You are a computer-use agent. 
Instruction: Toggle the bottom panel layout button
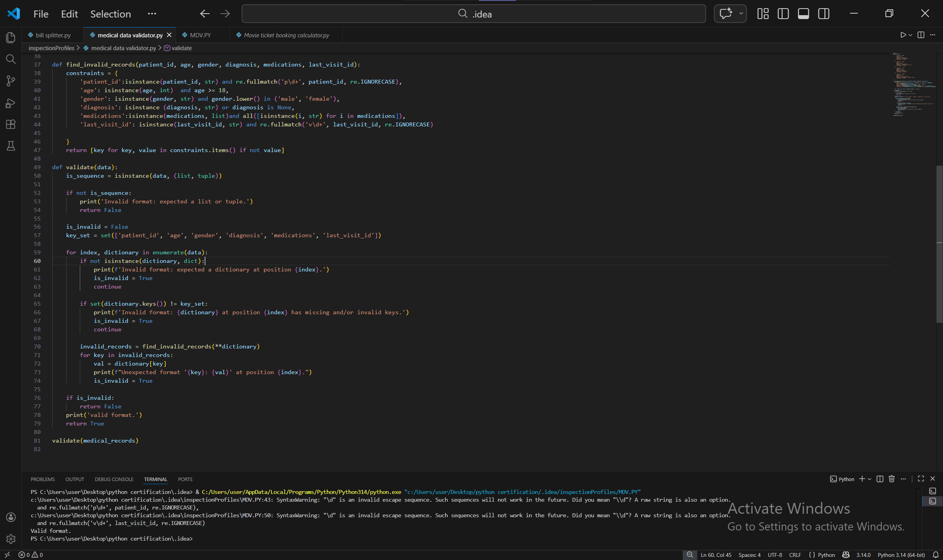(x=803, y=14)
